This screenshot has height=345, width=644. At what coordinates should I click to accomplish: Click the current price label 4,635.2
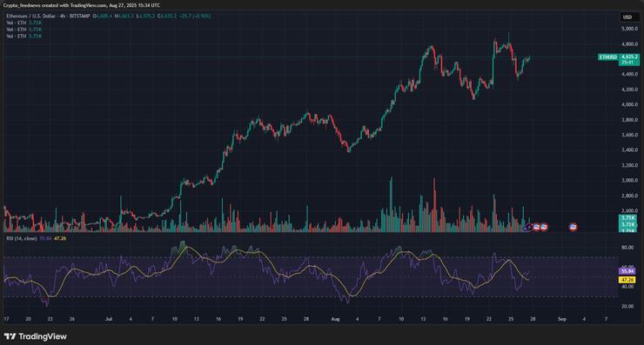point(629,56)
